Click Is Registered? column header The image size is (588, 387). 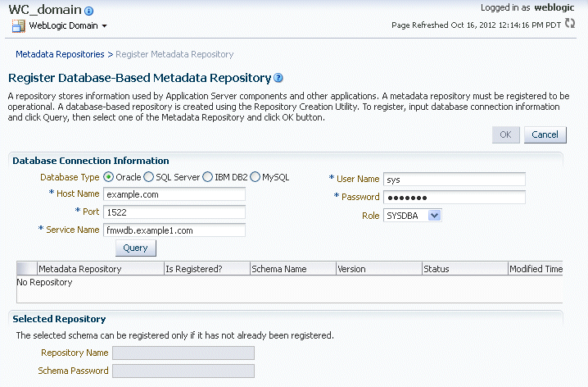[x=207, y=269]
